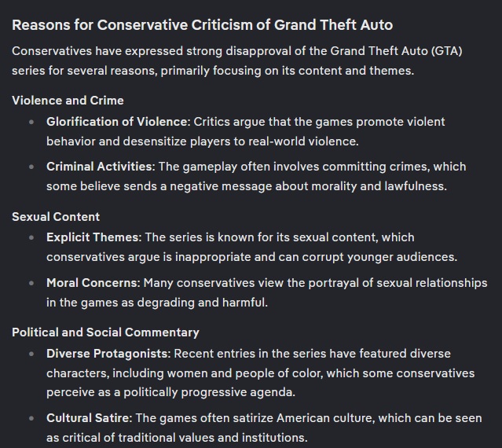The height and width of the screenshot is (448, 502).
Task: Click the phrase 'politically progressive agenda'
Action: tap(210, 392)
